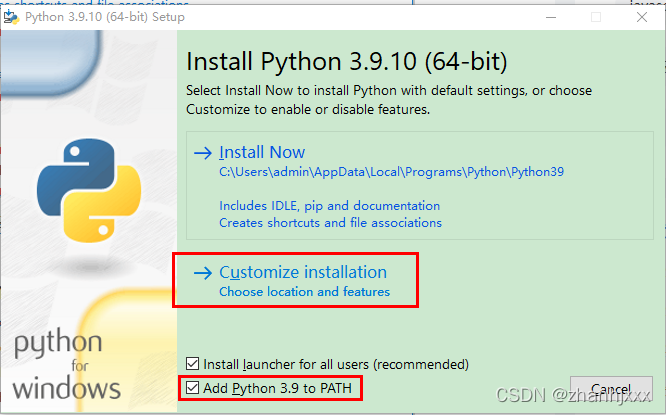Click Install Now option

(419, 186)
